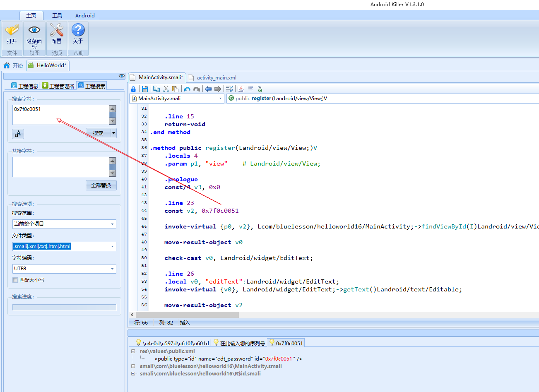Click the editor horizontal scrollbar thumb
The height and width of the screenshot is (392, 539).
click(x=187, y=315)
